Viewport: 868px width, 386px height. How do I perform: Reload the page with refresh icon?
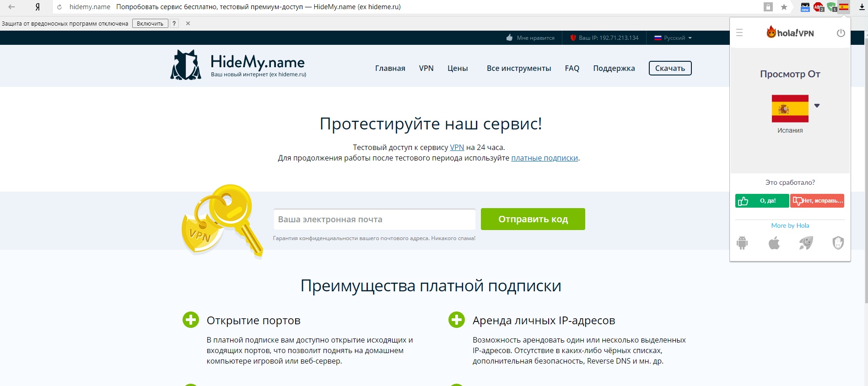point(59,7)
